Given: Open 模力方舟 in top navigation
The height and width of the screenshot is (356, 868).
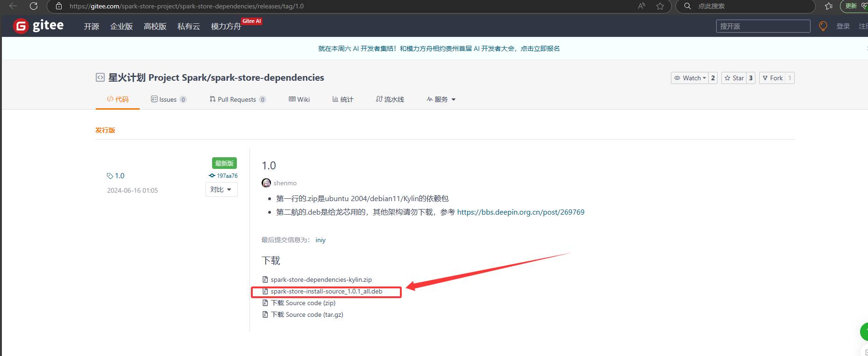Looking at the screenshot, I should pyautogui.click(x=226, y=27).
